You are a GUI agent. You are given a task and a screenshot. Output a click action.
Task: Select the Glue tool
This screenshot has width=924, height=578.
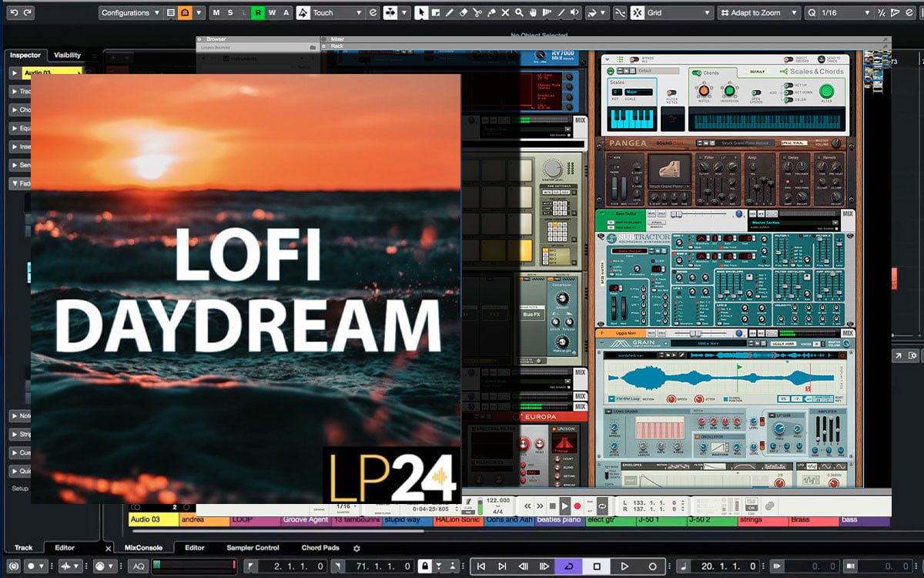coord(491,12)
